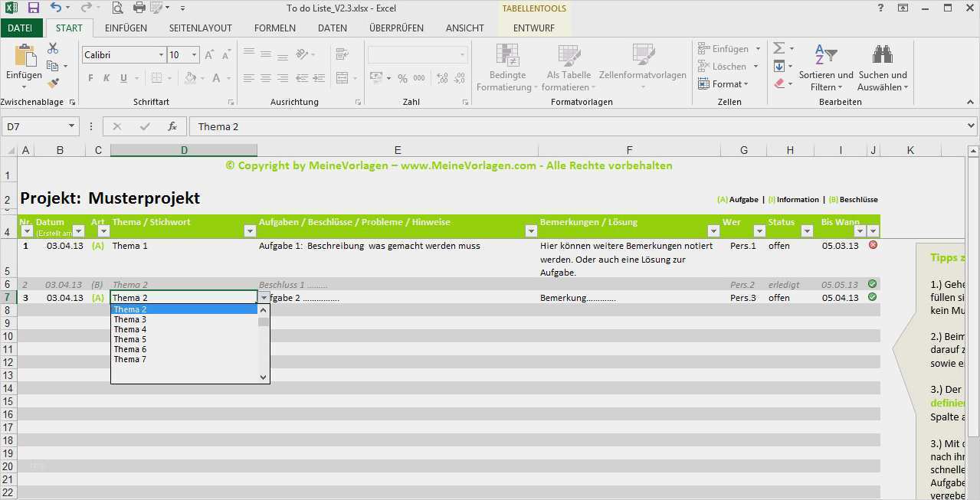The image size is (980, 500).
Task: Click the Save icon in quick access toolbar
Action: point(33,8)
